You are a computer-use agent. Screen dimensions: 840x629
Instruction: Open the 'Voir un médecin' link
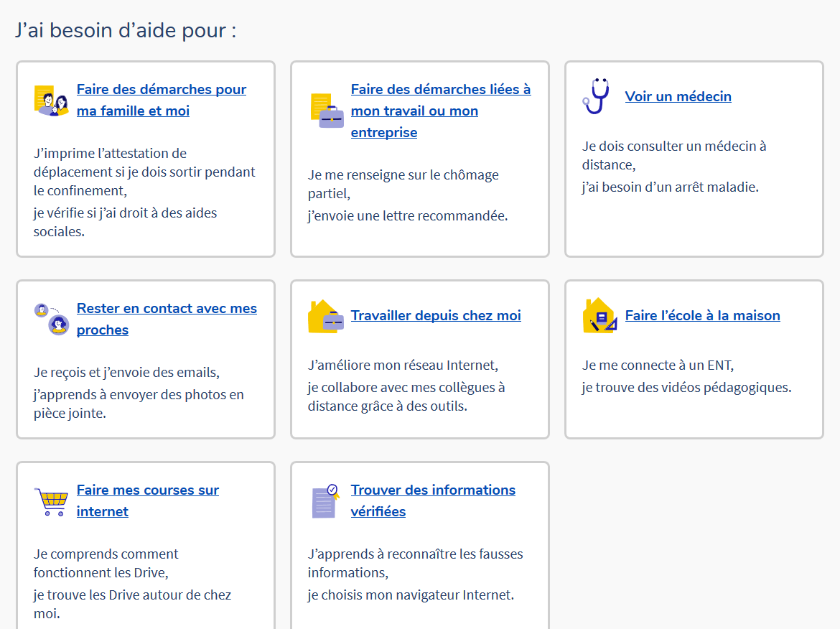[678, 96]
